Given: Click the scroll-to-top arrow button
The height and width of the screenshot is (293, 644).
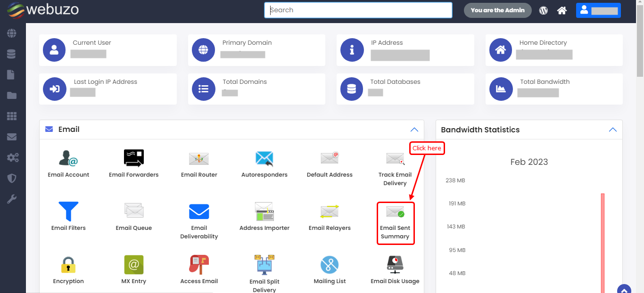Looking at the screenshot, I should point(624,289).
